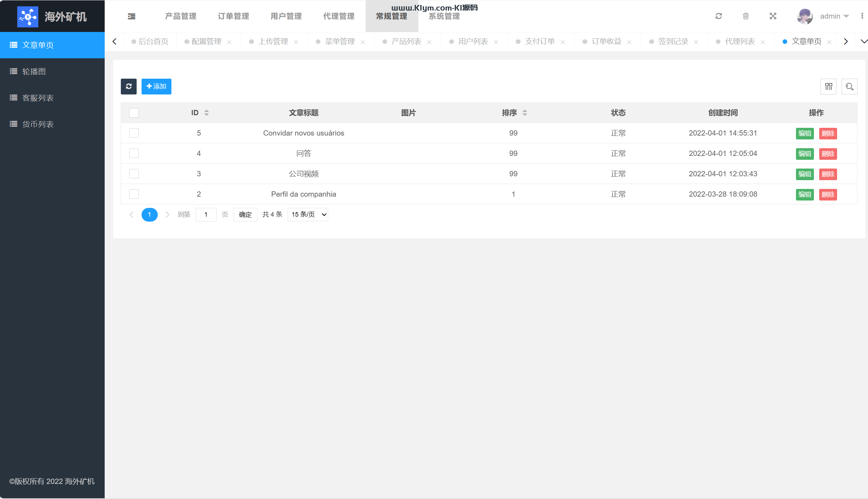The width and height of the screenshot is (868, 499).
Task: Switch to the 系统管理 top menu
Action: tap(444, 17)
